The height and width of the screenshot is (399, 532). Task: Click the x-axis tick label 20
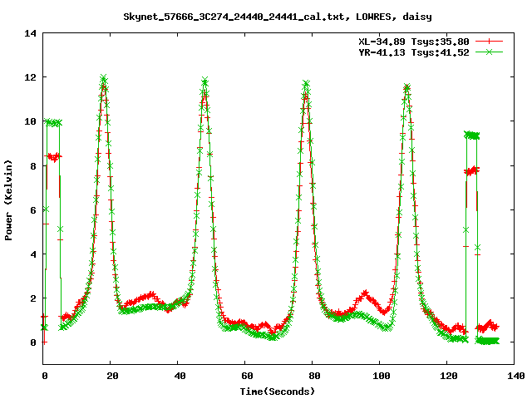(112, 376)
